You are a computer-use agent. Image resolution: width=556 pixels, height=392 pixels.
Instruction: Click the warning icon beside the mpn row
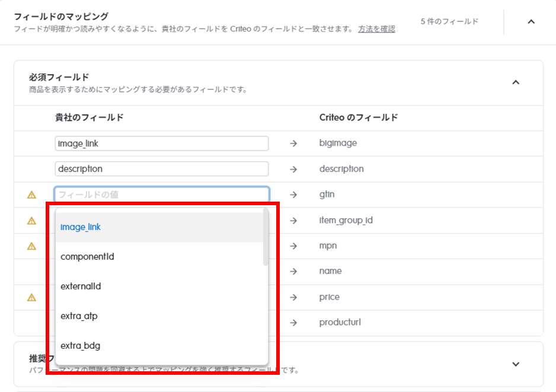(x=32, y=246)
